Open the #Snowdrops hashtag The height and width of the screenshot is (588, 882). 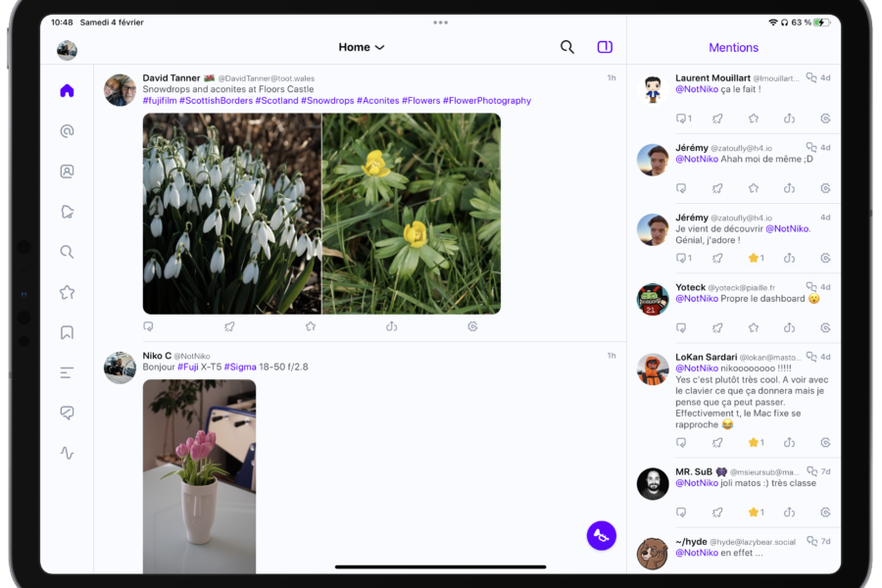(327, 101)
